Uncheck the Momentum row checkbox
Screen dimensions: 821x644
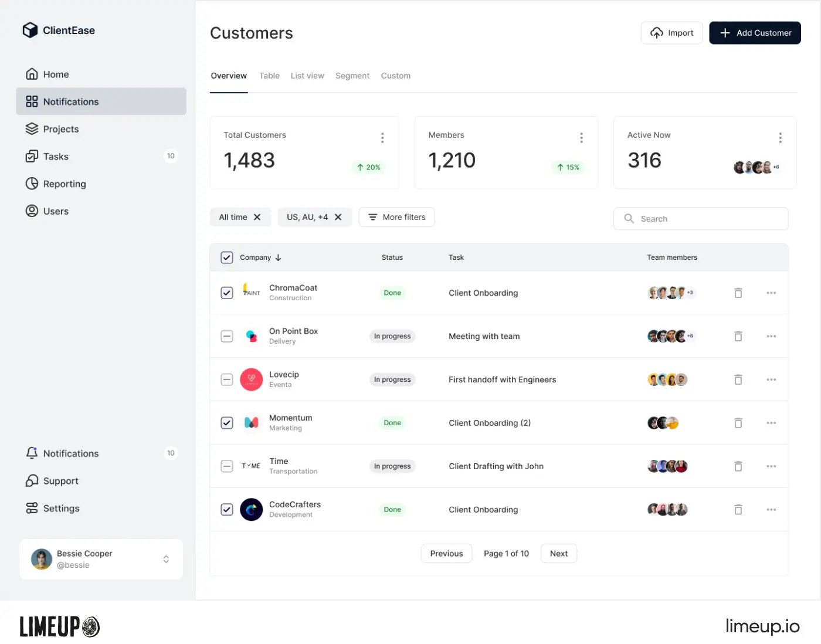click(226, 422)
